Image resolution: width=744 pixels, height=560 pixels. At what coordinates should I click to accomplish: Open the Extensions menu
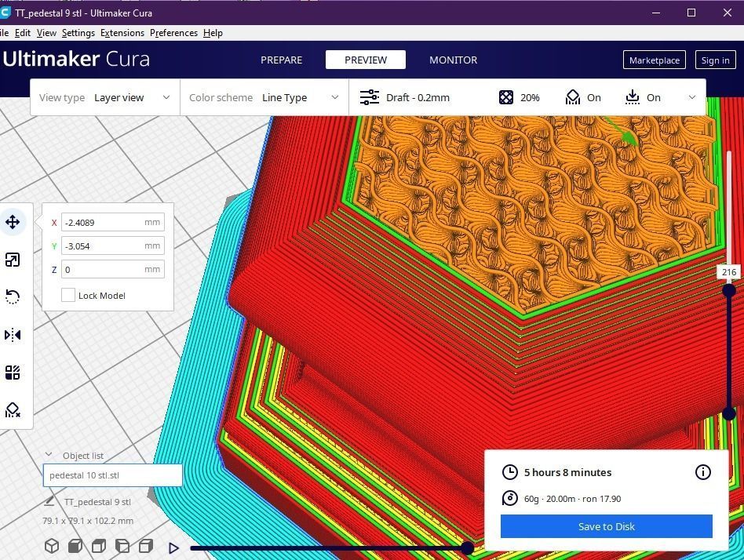122,33
